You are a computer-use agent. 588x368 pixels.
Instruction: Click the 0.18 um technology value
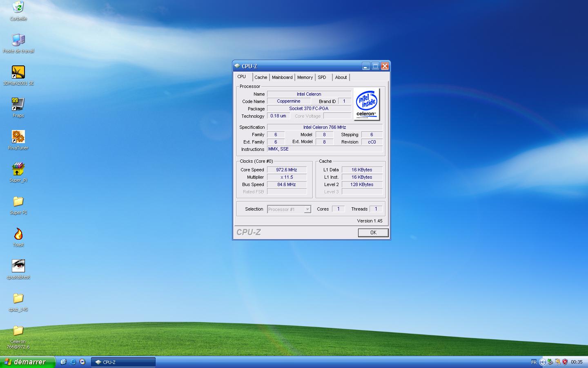tap(278, 116)
